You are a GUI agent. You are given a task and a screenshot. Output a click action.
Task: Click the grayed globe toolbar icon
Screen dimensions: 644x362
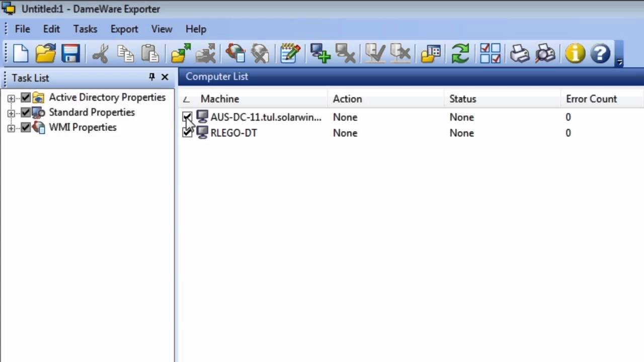point(260,53)
